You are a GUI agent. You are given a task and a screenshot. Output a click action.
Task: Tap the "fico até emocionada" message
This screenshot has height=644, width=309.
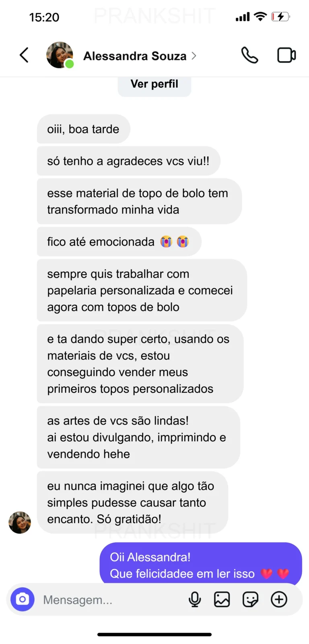click(119, 242)
